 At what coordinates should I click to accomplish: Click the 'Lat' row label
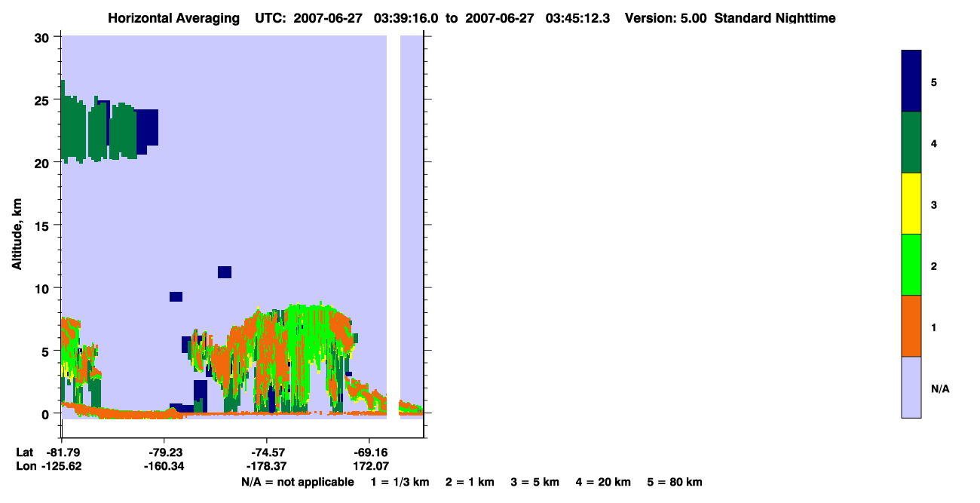25,452
